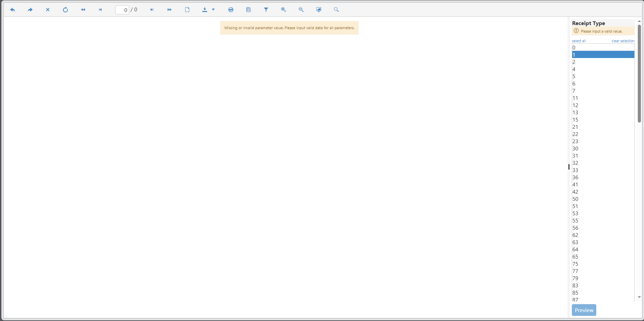
Task: Choose receipt type 50 from the list
Action: [x=603, y=199]
